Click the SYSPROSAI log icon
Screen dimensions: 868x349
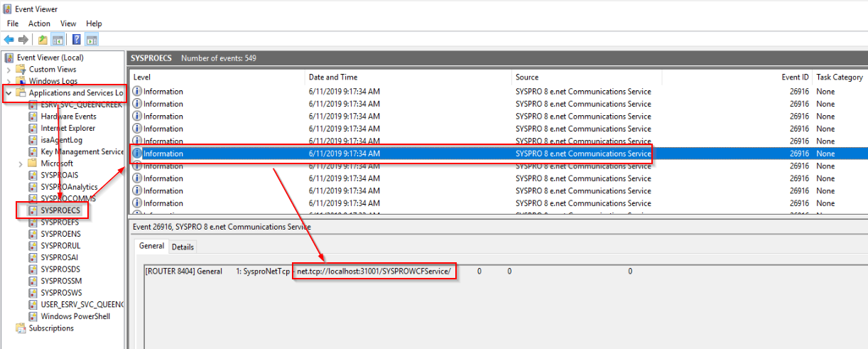click(x=33, y=257)
